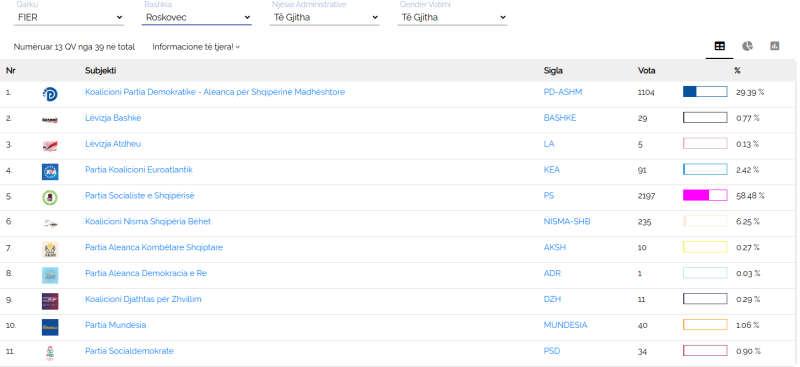Open the Qendër Votimi dropdown

click(x=452, y=17)
